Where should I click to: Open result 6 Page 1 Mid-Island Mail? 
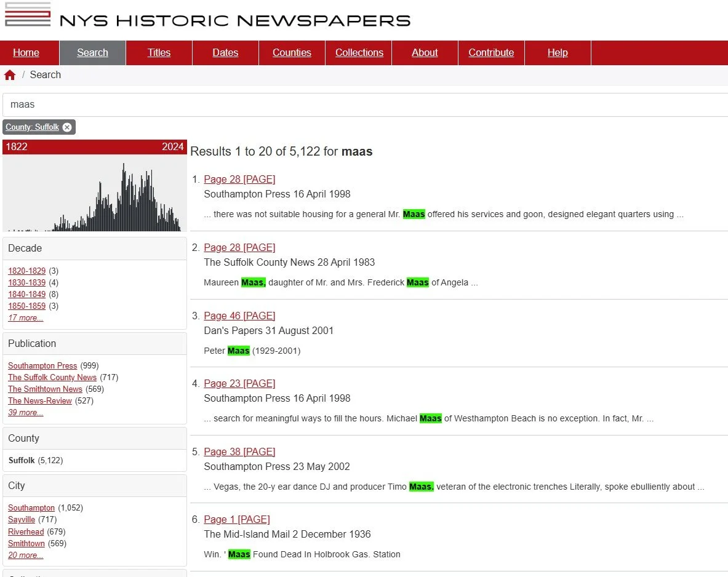click(237, 519)
